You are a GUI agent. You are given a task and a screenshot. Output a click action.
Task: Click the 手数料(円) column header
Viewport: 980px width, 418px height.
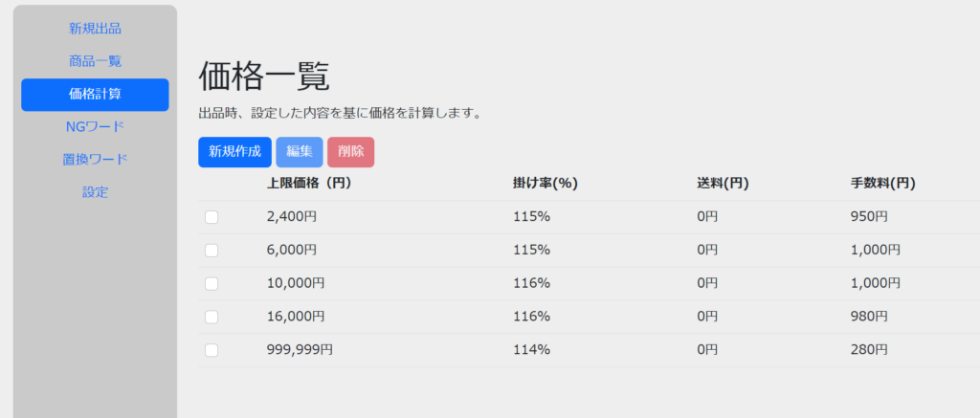click(882, 184)
